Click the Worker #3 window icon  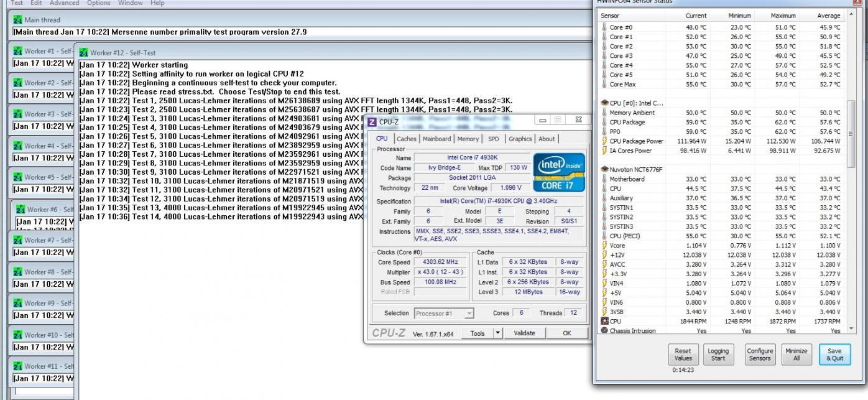coord(18,114)
